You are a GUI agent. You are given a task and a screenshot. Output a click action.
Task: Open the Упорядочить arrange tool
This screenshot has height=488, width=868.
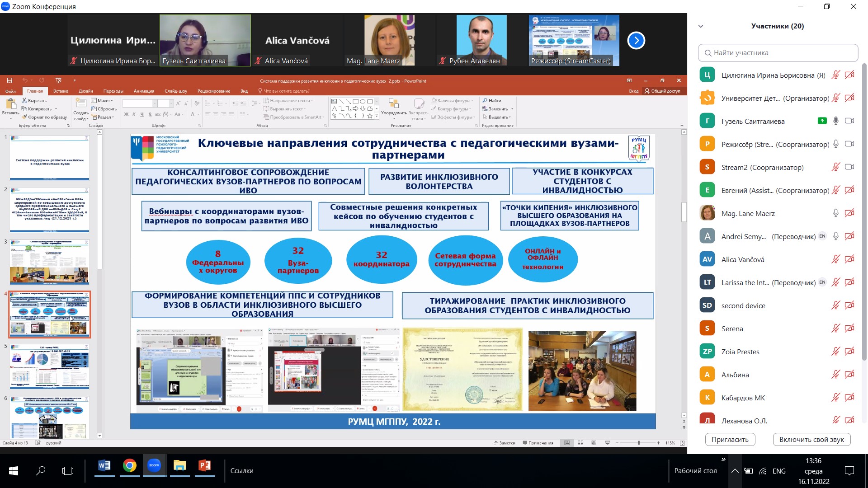coord(393,108)
